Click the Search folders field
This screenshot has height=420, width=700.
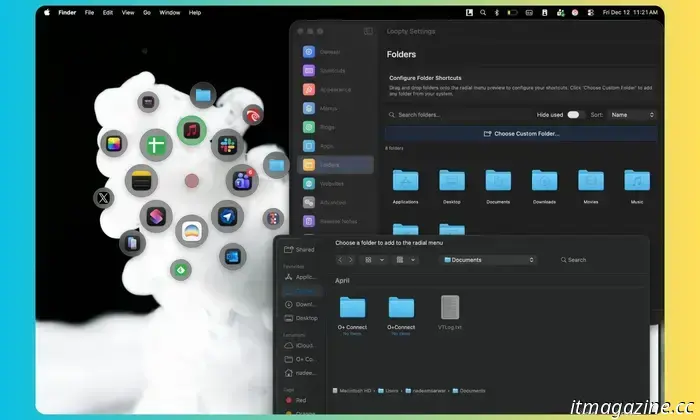click(458, 115)
